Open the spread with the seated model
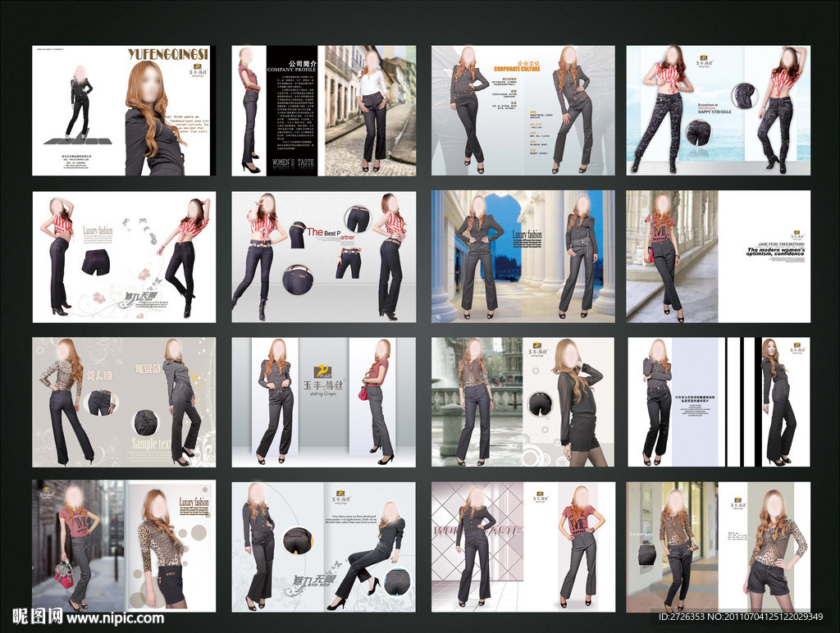The image size is (840, 633). coord(323,547)
